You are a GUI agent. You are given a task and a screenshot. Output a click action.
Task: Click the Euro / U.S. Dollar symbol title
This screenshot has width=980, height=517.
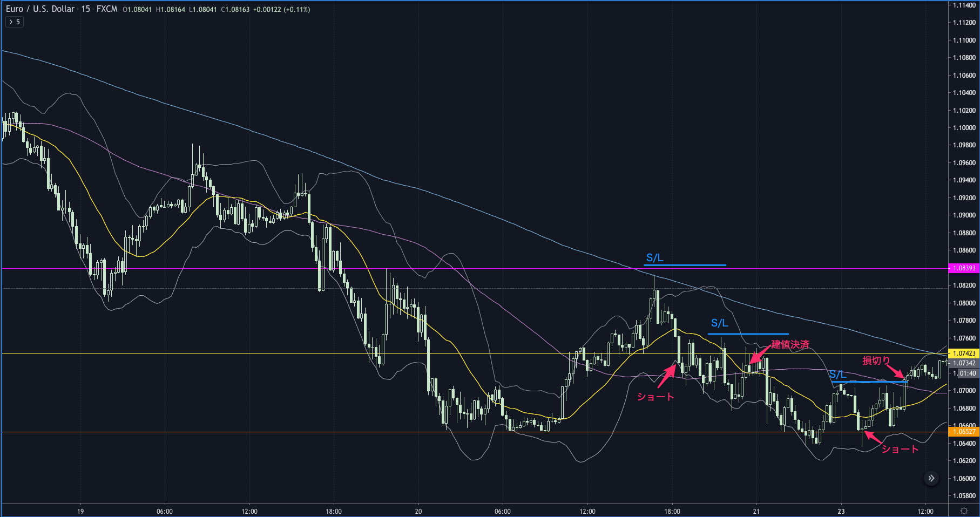(x=40, y=9)
